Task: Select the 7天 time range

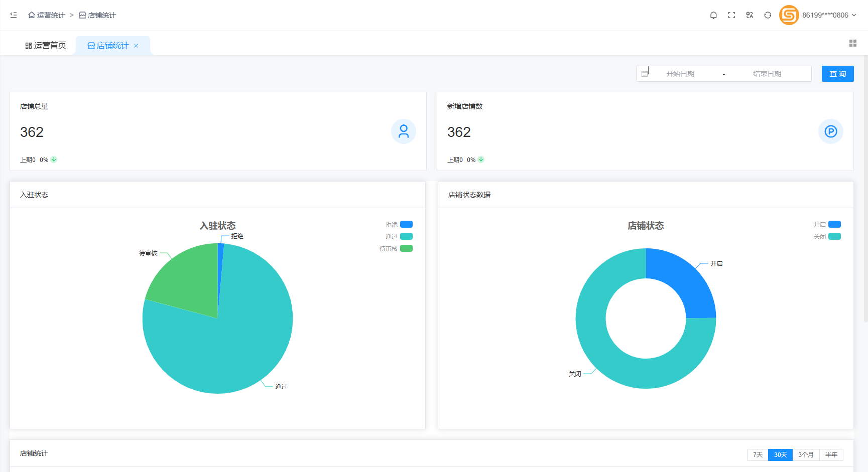Action: click(758, 454)
